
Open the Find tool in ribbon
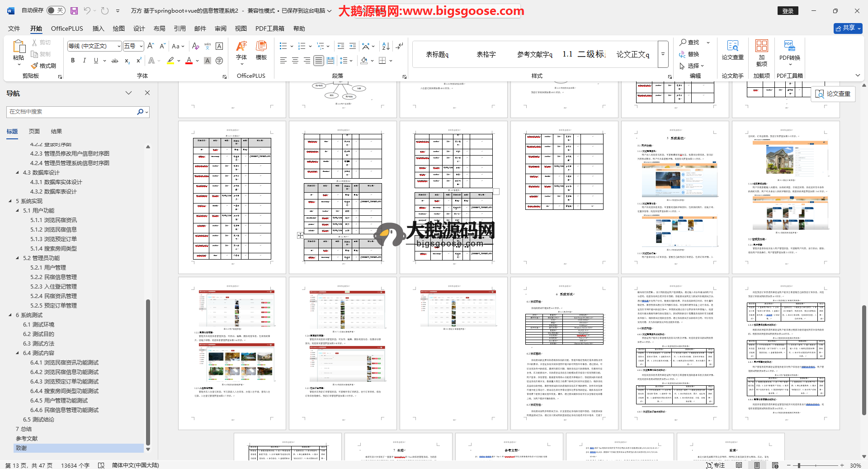coord(689,42)
